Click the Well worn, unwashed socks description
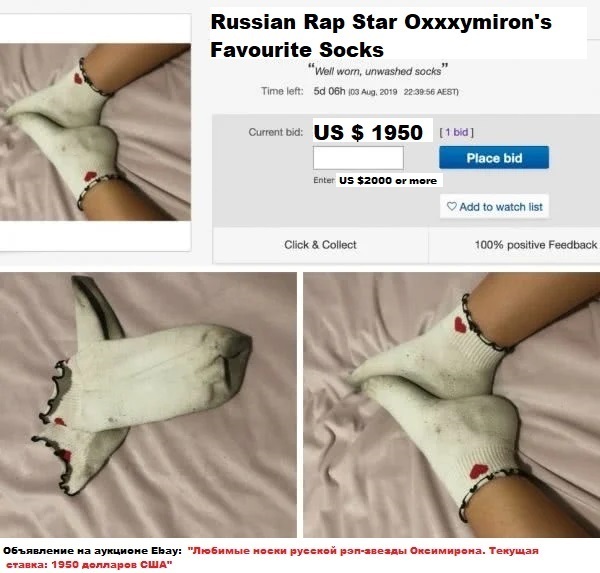The height and width of the screenshot is (573, 600). [378, 71]
